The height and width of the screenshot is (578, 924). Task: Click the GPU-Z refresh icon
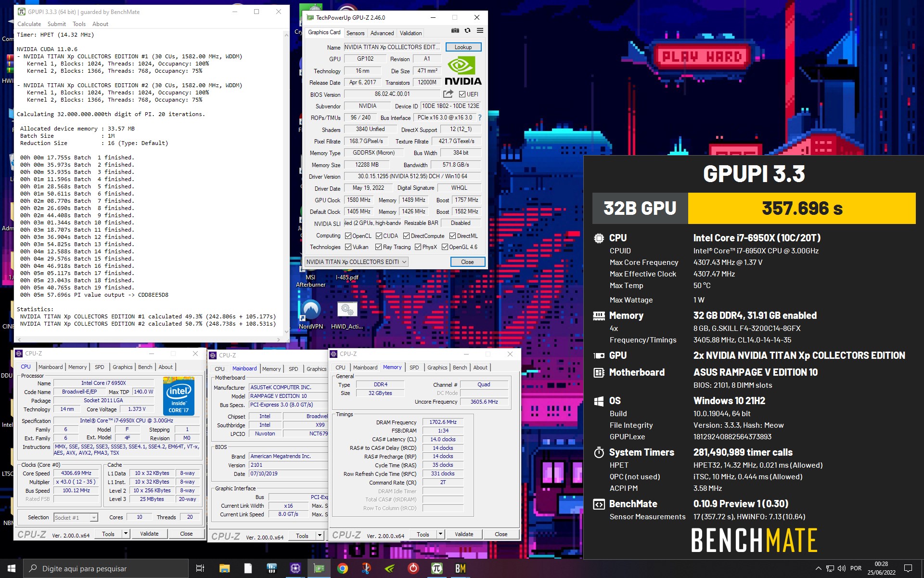pos(467,30)
